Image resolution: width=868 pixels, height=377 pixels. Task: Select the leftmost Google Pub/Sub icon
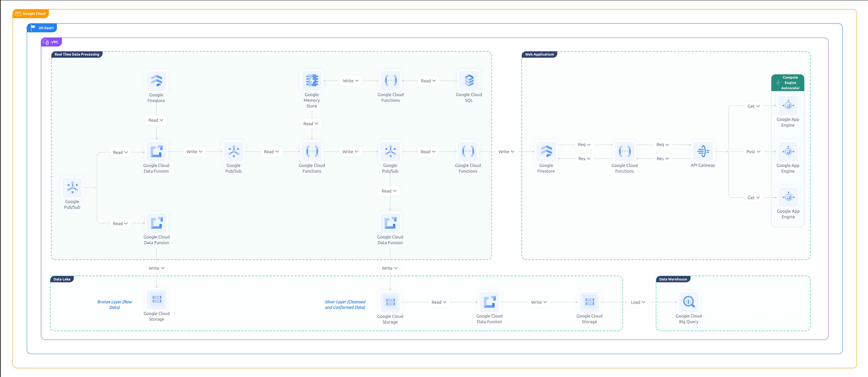(x=72, y=188)
